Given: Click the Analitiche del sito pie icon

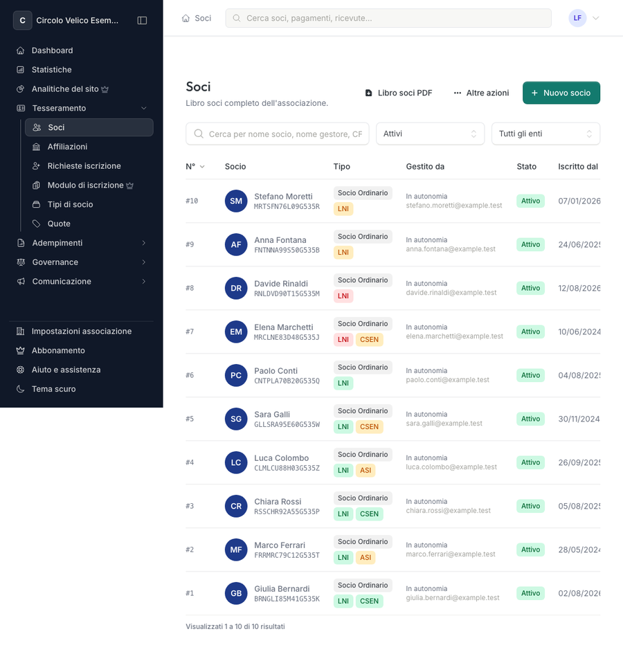Looking at the screenshot, I should [x=20, y=89].
